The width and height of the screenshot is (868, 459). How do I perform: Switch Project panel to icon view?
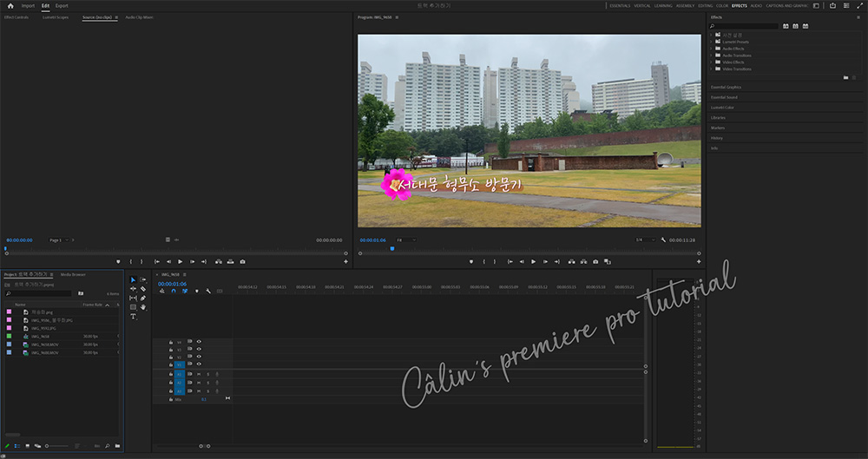(27, 446)
